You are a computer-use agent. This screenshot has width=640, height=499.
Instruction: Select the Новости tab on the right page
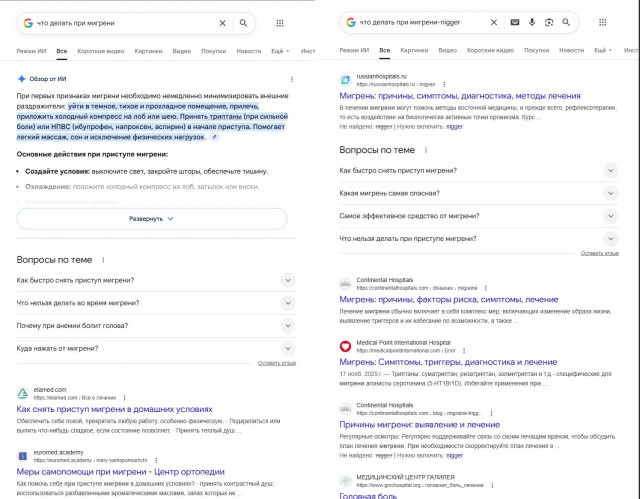tap(569, 50)
